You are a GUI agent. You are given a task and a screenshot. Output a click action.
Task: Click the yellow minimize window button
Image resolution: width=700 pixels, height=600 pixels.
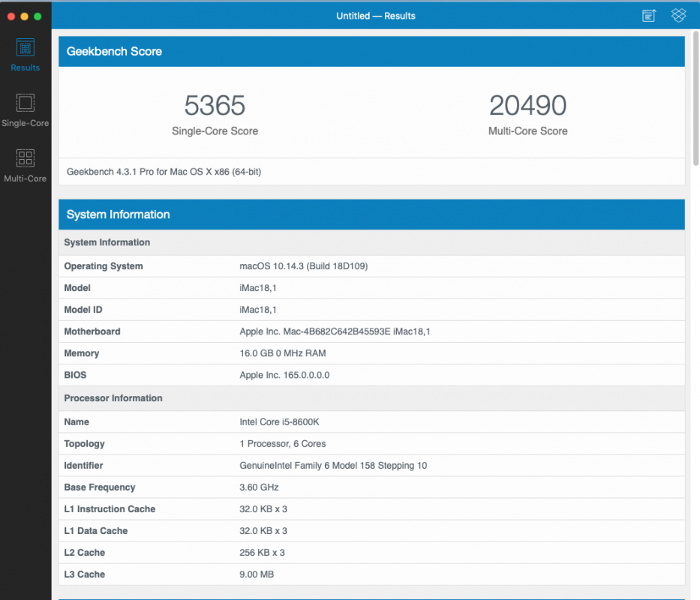25,16
